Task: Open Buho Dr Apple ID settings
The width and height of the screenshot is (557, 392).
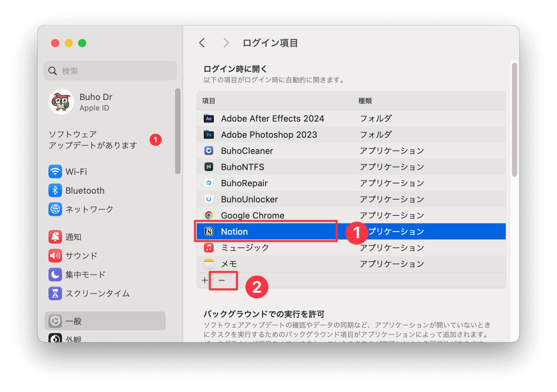Action: pyautogui.click(x=105, y=102)
